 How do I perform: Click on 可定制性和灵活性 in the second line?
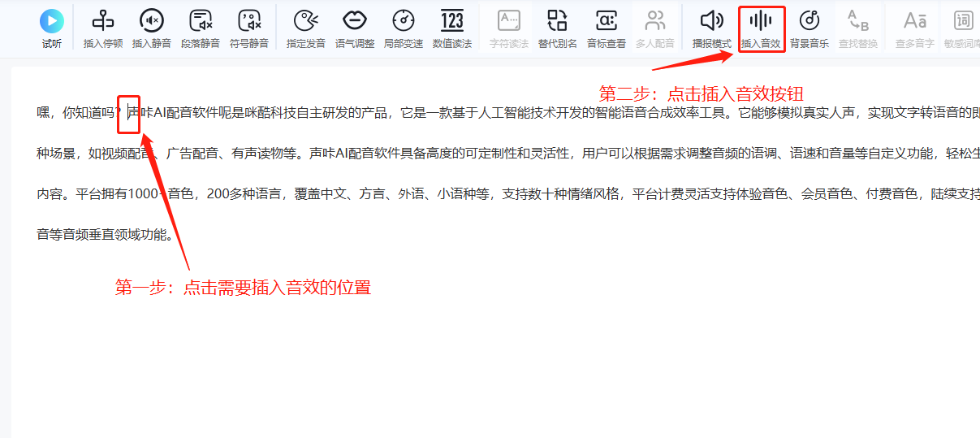click(517, 152)
